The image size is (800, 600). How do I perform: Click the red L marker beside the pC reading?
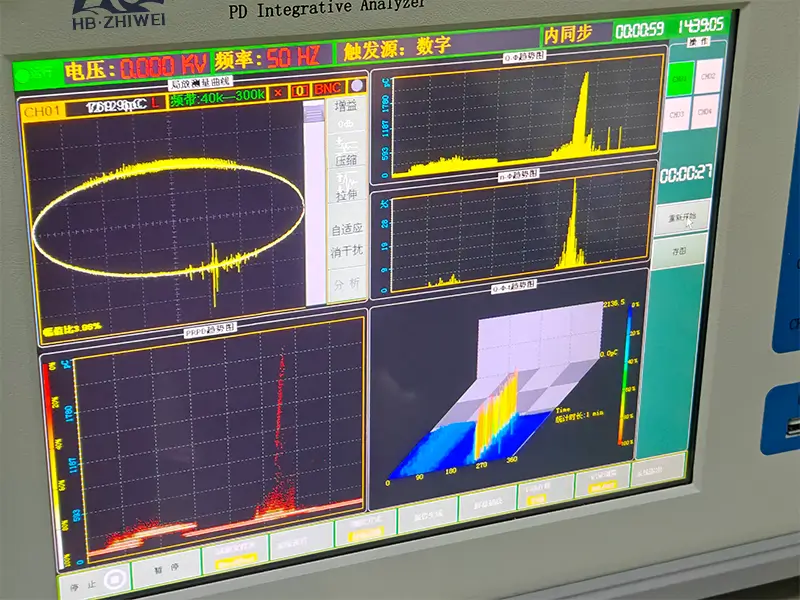tap(156, 103)
